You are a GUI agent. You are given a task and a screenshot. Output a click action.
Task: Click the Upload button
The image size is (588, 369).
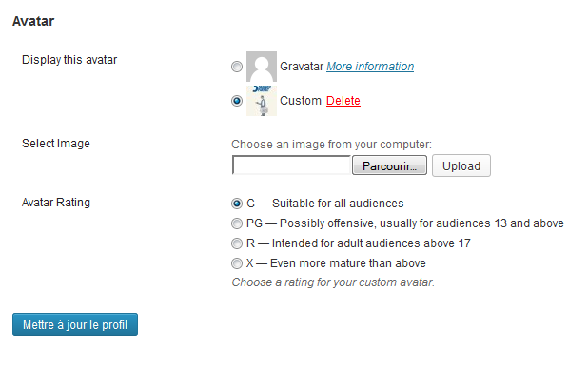(x=461, y=165)
